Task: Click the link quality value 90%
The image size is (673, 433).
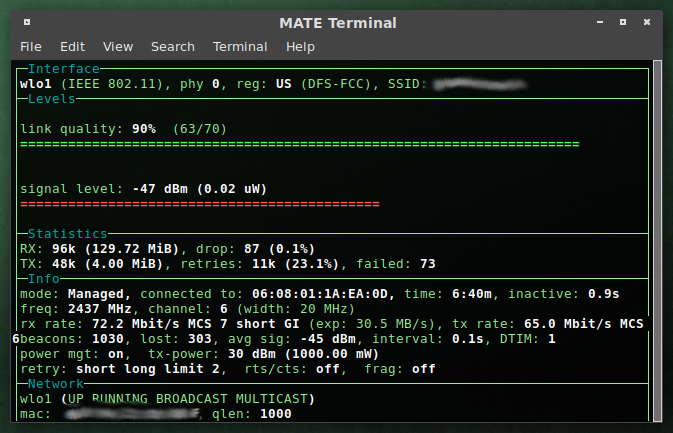Action: click(x=144, y=129)
